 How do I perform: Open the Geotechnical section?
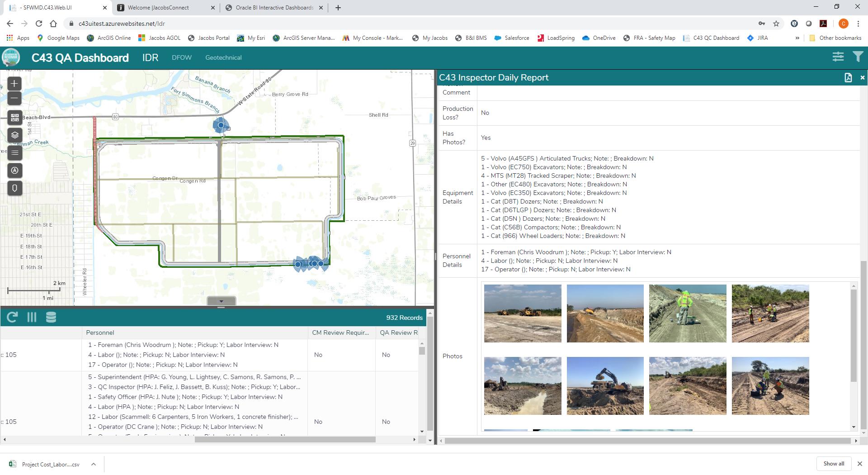223,57
